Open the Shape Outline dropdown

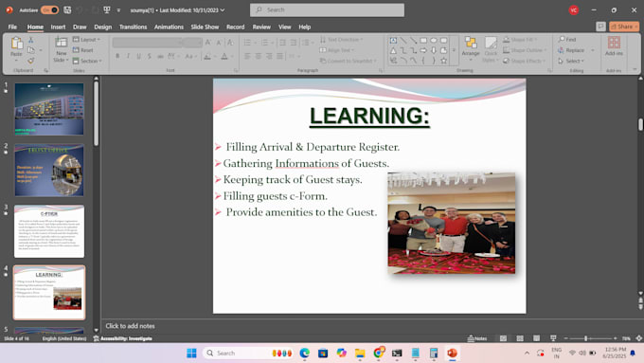coord(525,50)
